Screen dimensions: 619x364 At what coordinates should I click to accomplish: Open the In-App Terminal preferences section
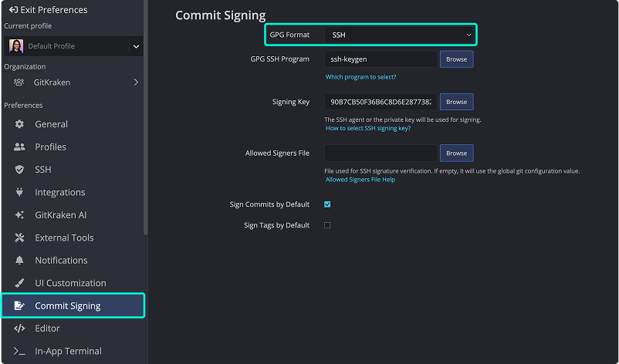click(68, 351)
